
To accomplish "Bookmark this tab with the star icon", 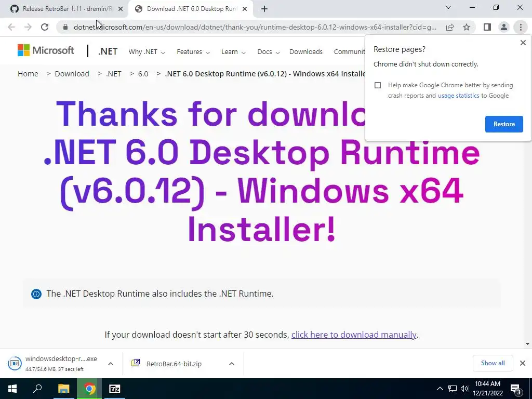I will point(467,27).
